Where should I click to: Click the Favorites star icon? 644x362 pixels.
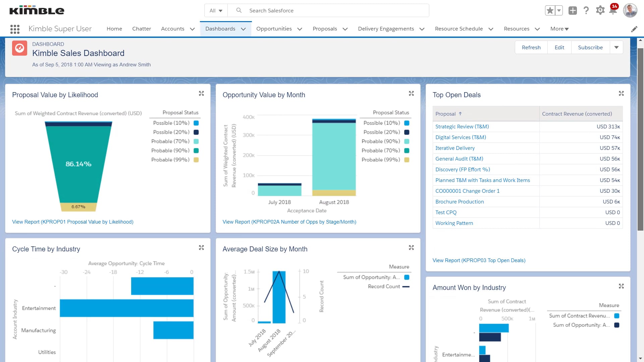550,11
